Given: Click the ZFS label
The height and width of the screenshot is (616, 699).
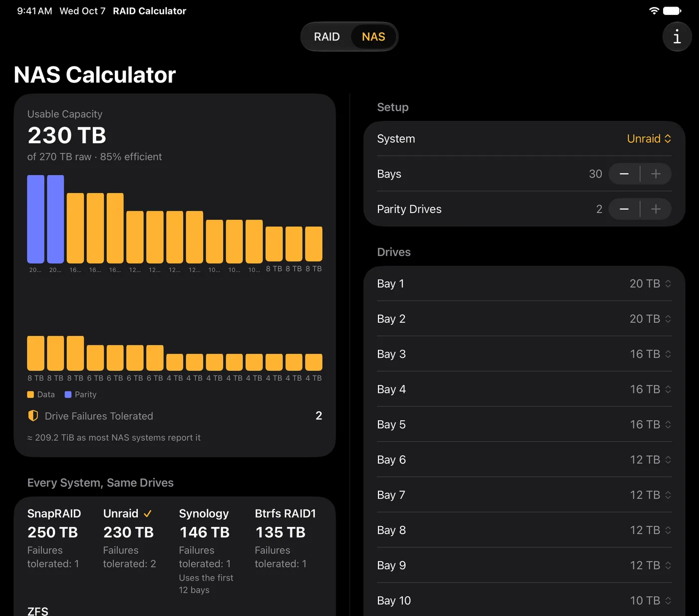Looking at the screenshot, I should (x=38, y=611).
